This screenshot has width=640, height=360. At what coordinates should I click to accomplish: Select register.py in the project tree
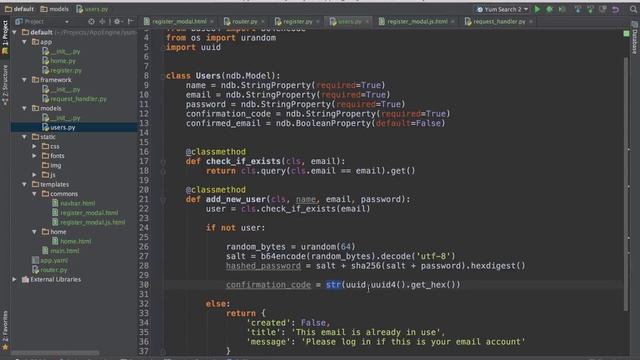[62, 70]
